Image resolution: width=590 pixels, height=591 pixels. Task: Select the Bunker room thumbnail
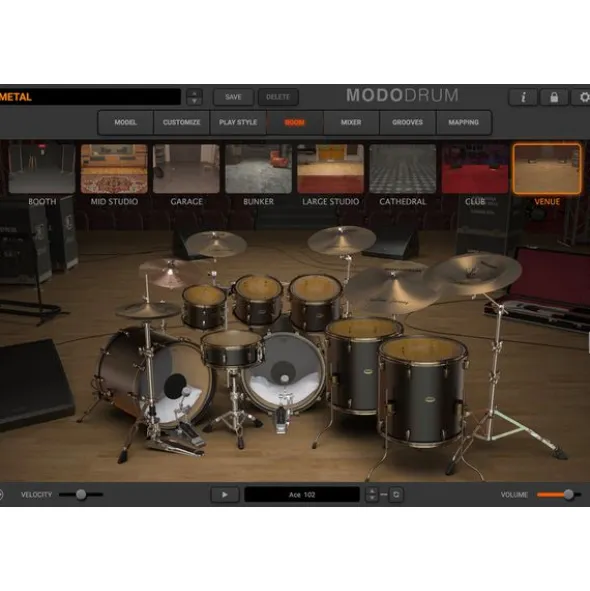(x=259, y=168)
